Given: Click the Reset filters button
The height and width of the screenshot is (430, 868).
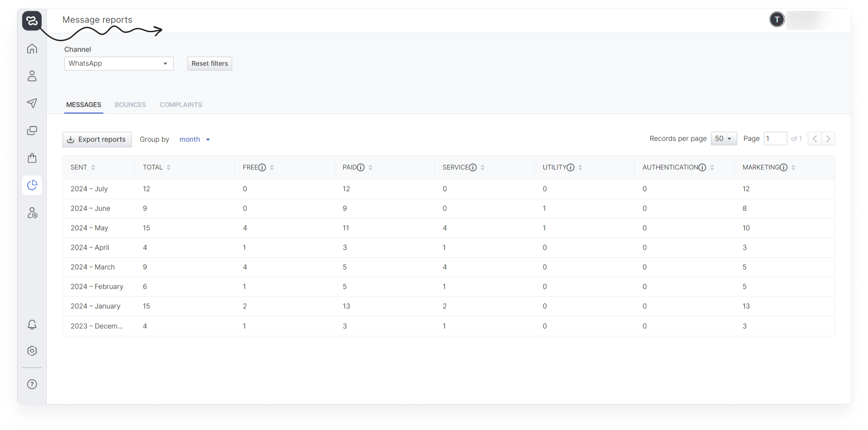Looking at the screenshot, I should [x=210, y=63].
